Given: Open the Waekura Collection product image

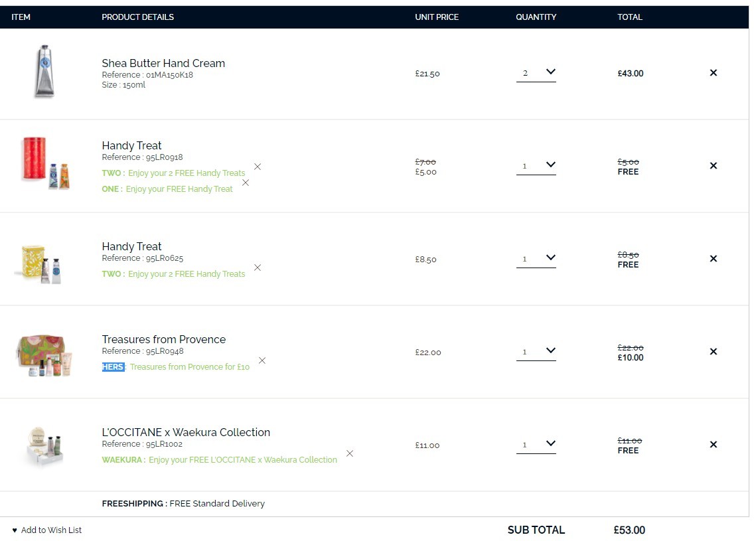Looking at the screenshot, I should [44, 446].
